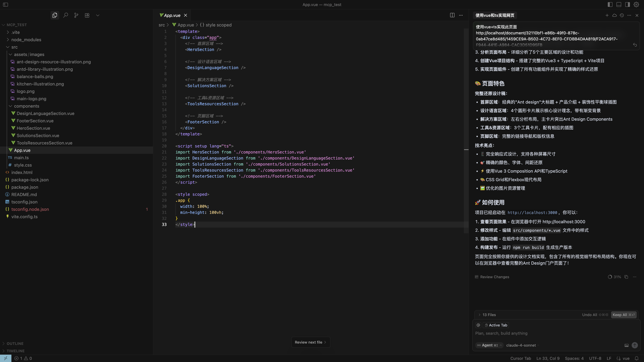Open Cursor settings gear icon

click(636, 5)
